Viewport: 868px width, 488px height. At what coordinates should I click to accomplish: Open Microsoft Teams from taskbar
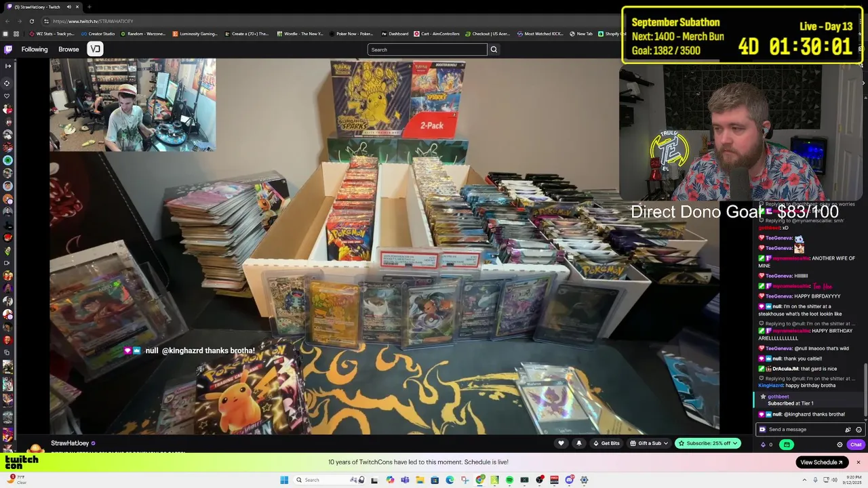point(405,480)
